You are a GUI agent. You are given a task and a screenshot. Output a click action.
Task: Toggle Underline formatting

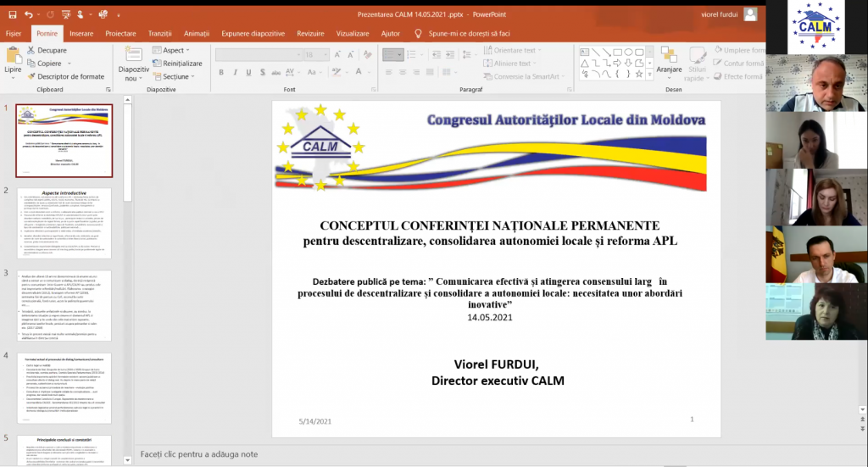248,72
